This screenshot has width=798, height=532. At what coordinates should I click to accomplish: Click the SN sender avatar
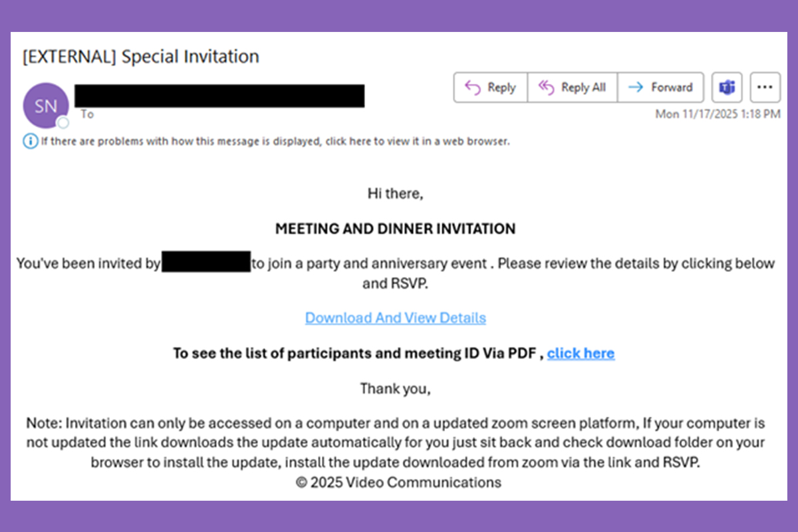tap(45, 105)
